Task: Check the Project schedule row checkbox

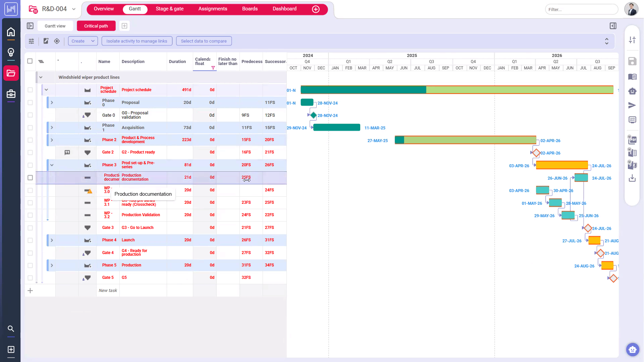Action: (30, 90)
